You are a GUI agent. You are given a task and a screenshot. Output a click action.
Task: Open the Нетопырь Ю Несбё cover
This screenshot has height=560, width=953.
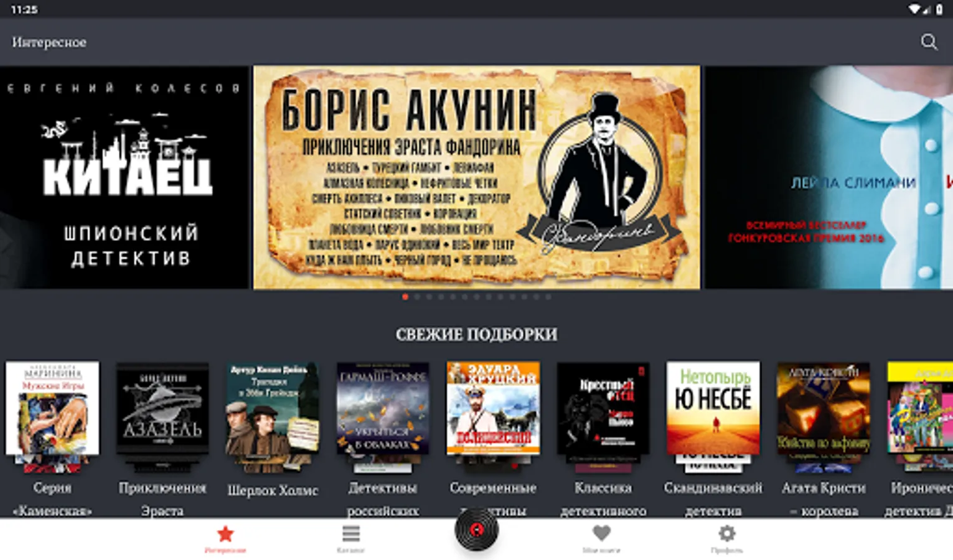(713, 408)
